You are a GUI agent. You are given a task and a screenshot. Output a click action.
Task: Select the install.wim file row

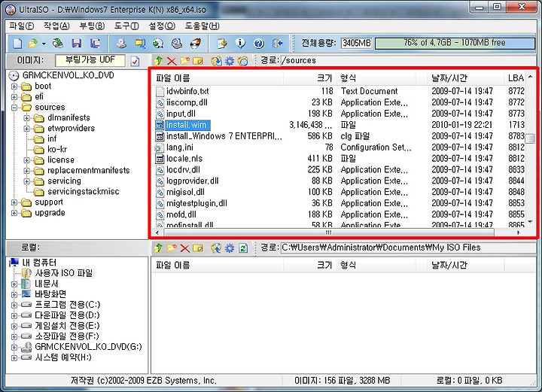[340, 125]
